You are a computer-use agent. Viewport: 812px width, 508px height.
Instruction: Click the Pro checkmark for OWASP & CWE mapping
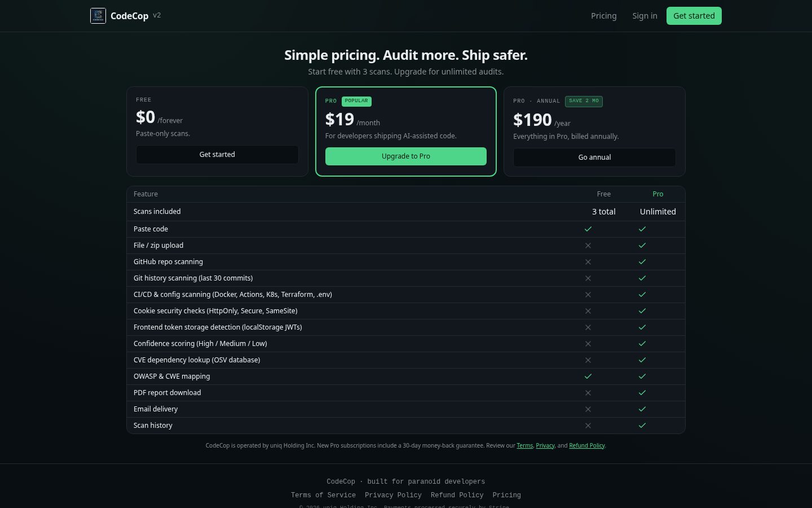pyautogui.click(x=642, y=376)
